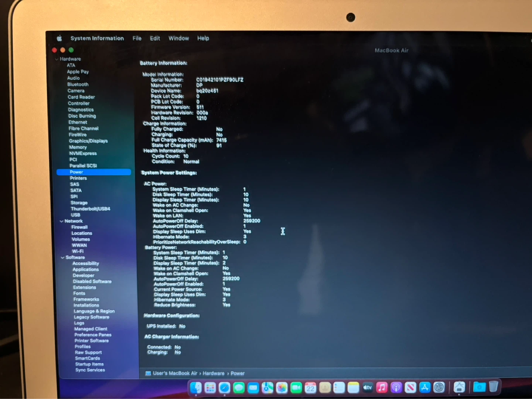The width and height of the screenshot is (532, 399).
Task: Select Memory in the sidebar
Action: pyautogui.click(x=78, y=147)
